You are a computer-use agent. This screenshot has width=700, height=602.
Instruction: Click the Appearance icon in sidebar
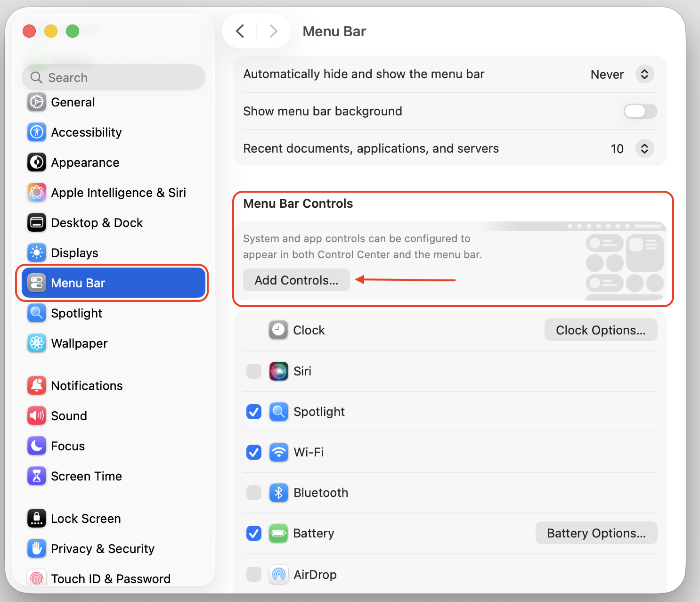click(37, 163)
